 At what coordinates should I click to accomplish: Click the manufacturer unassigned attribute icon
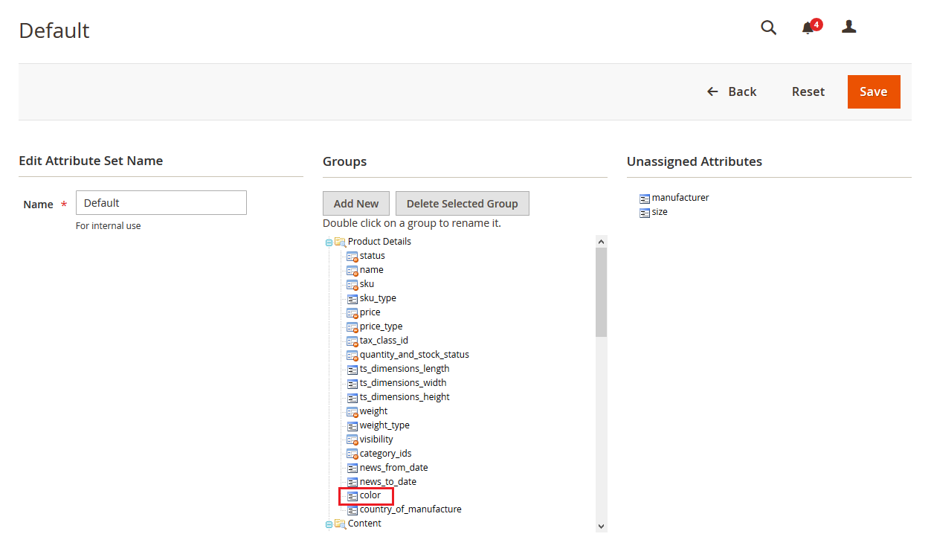pos(645,199)
